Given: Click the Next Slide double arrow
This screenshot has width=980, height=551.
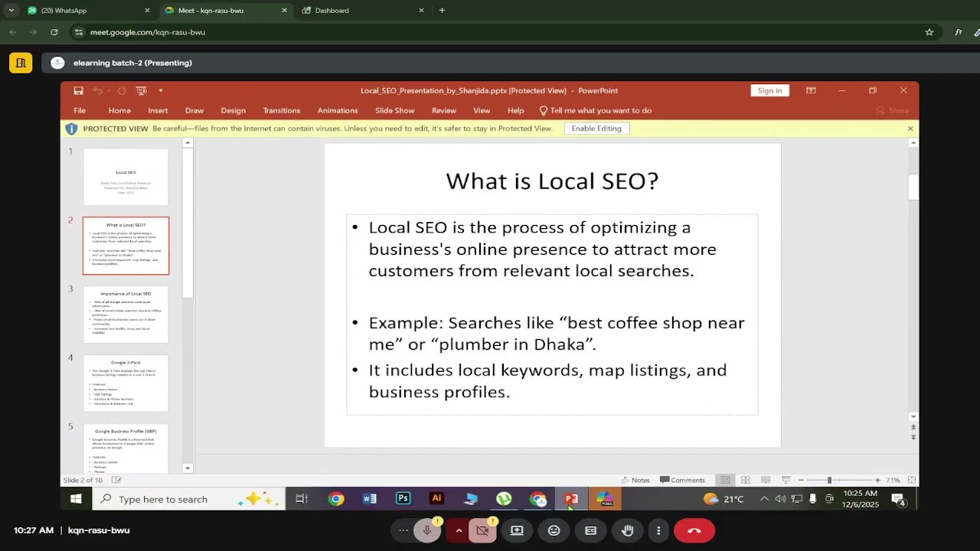Looking at the screenshot, I should point(913,437).
